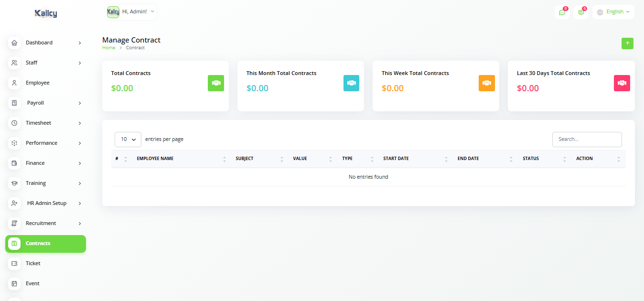
Task: Click the Ticket icon in sidebar
Action: (14, 263)
